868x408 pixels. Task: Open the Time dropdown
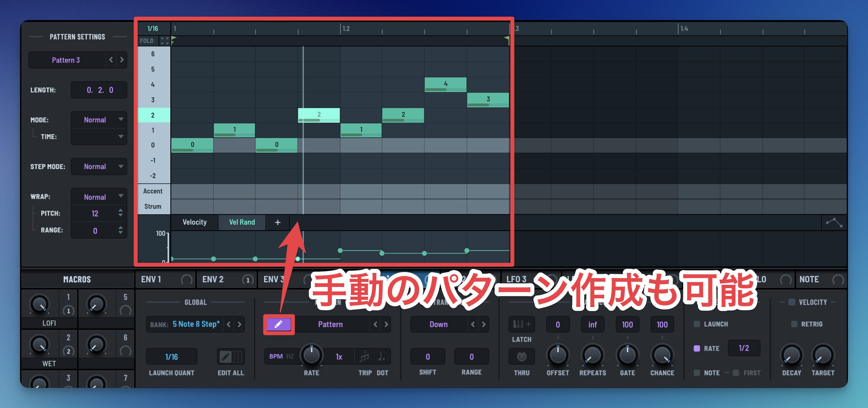99,137
